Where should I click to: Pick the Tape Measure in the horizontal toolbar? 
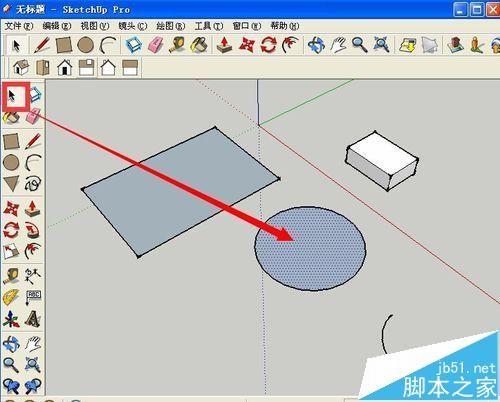click(x=177, y=45)
